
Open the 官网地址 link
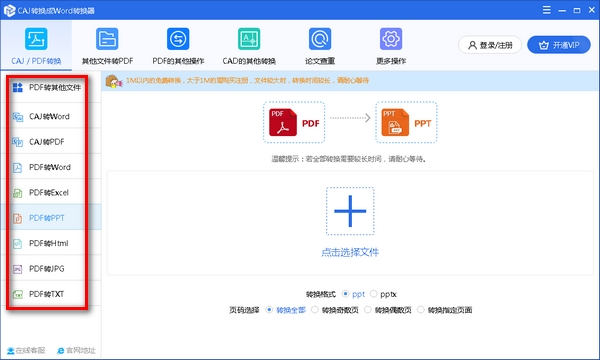(76, 350)
